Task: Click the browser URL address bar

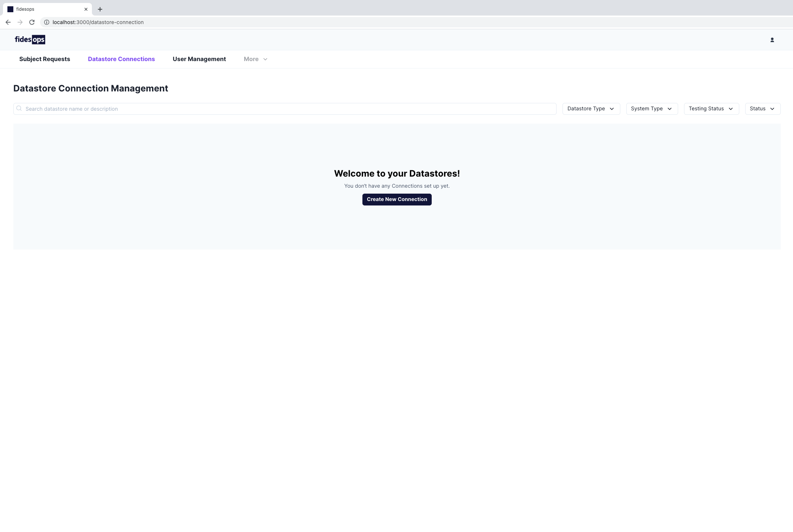Action: (259, 22)
